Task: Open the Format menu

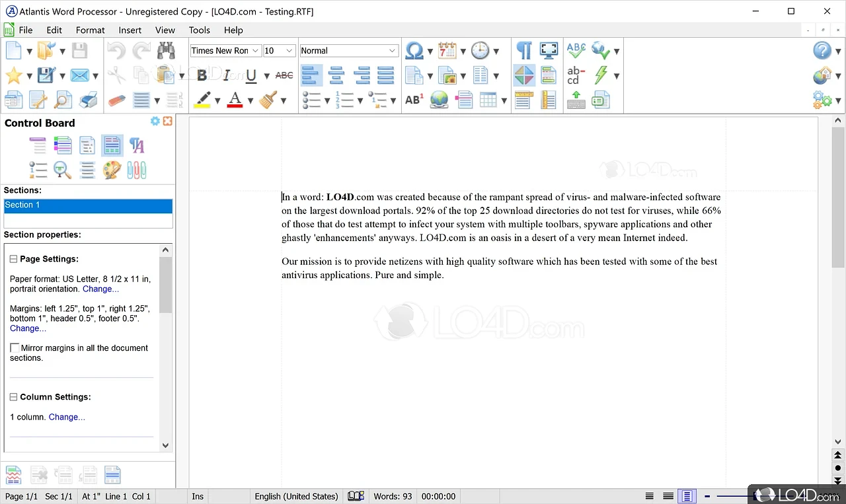Action: click(x=90, y=30)
